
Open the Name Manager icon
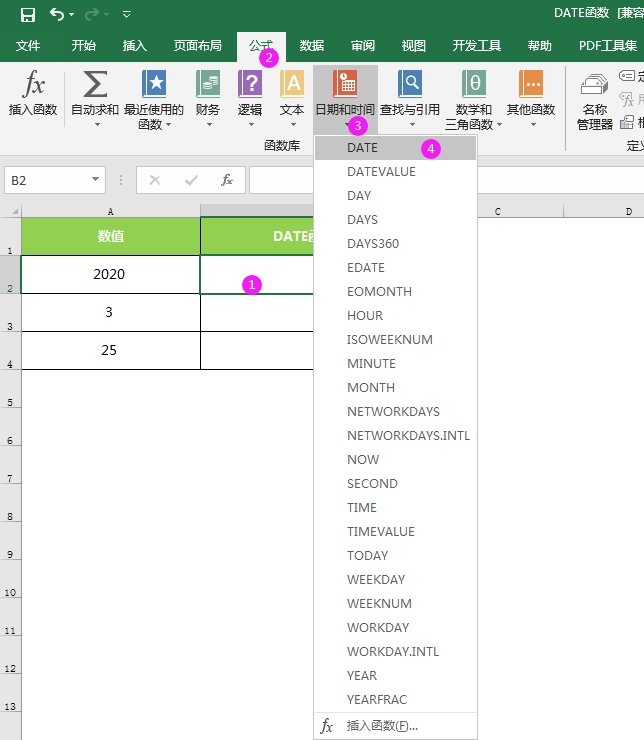click(594, 85)
